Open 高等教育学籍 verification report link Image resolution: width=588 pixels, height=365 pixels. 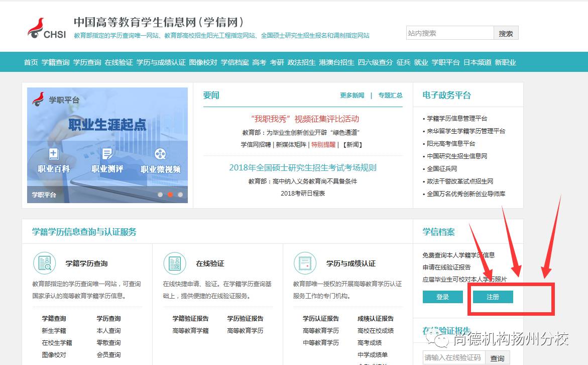[x=190, y=331]
